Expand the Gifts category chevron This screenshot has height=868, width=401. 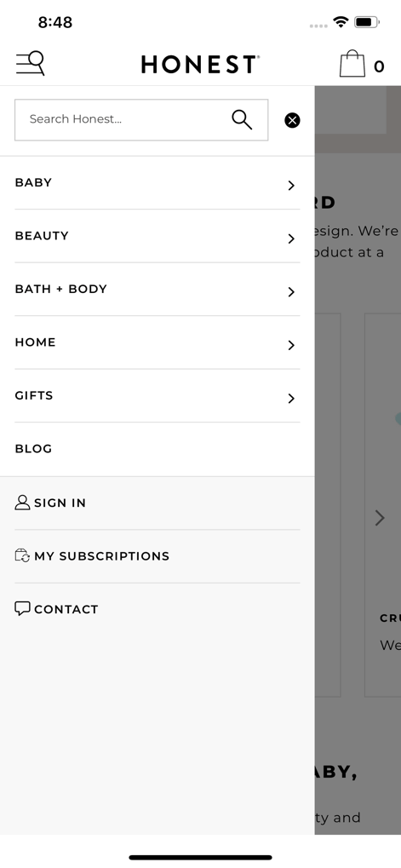point(291,398)
